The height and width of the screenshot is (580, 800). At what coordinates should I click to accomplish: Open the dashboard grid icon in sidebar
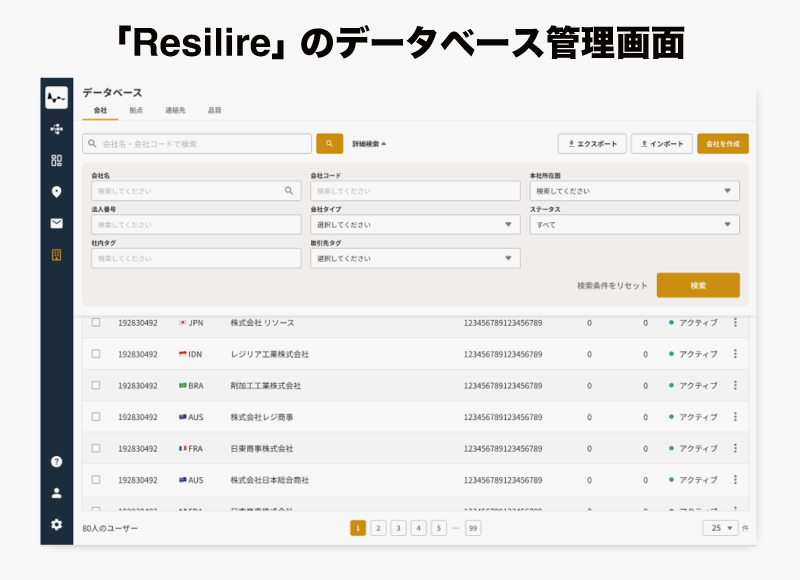click(x=57, y=161)
